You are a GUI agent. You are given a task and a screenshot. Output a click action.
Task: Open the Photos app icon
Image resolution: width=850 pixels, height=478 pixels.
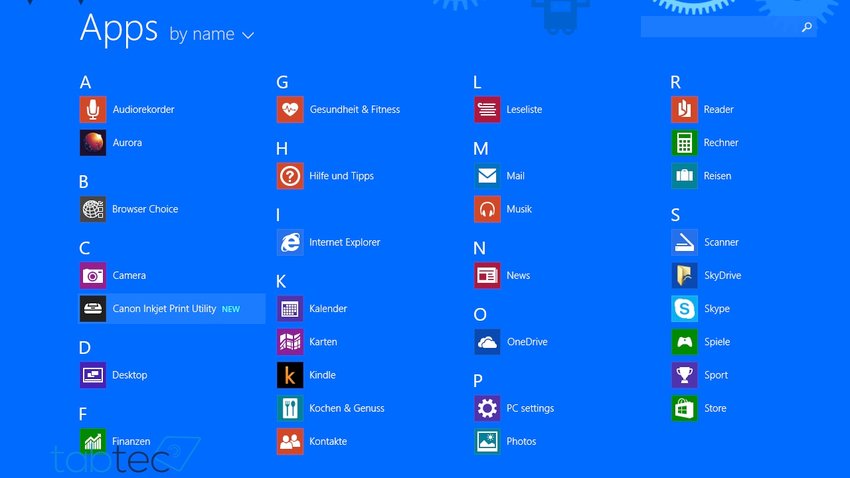tap(487, 441)
